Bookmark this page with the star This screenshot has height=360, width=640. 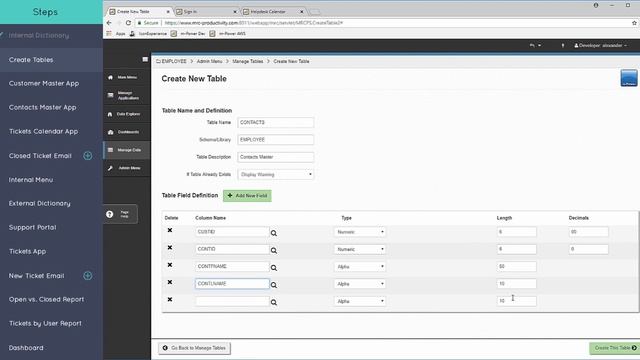634,23
